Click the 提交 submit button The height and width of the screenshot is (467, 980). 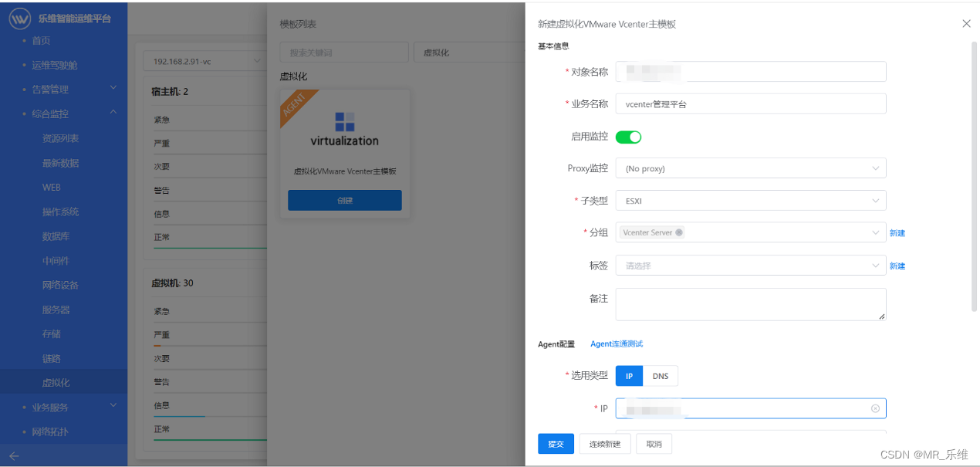(556, 444)
